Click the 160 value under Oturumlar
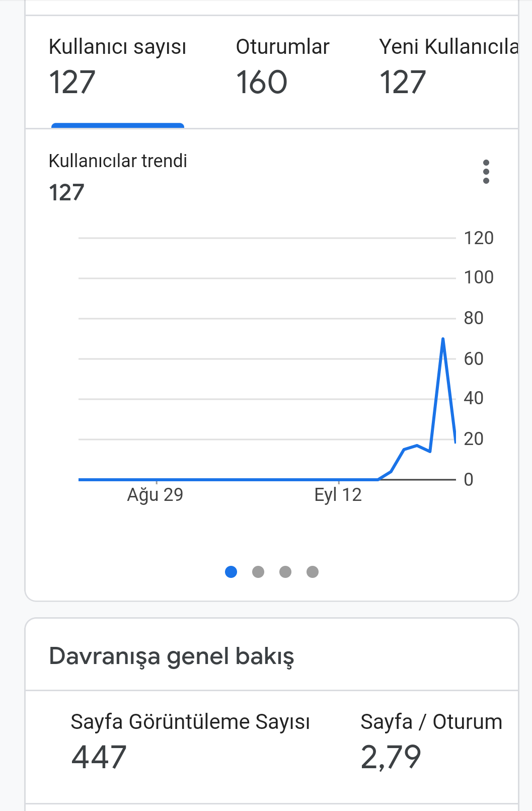Image resolution: width=532 pixels, height=811 pixels. point(262,83)
